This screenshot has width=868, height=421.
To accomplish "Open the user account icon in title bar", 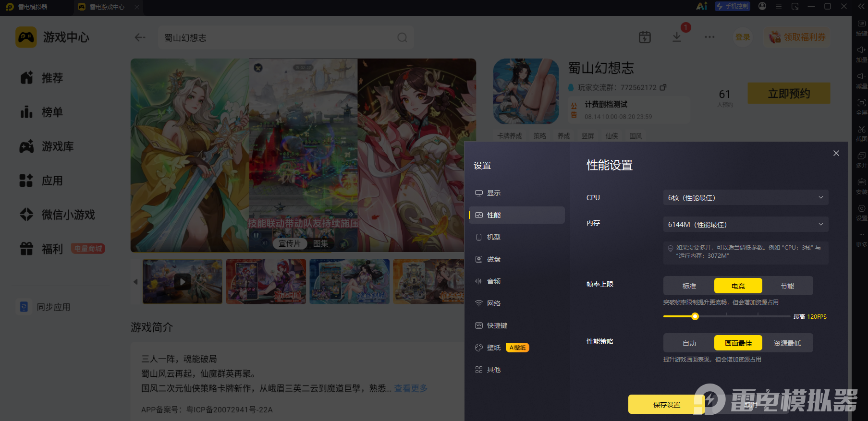I will [x=762, y=6].
